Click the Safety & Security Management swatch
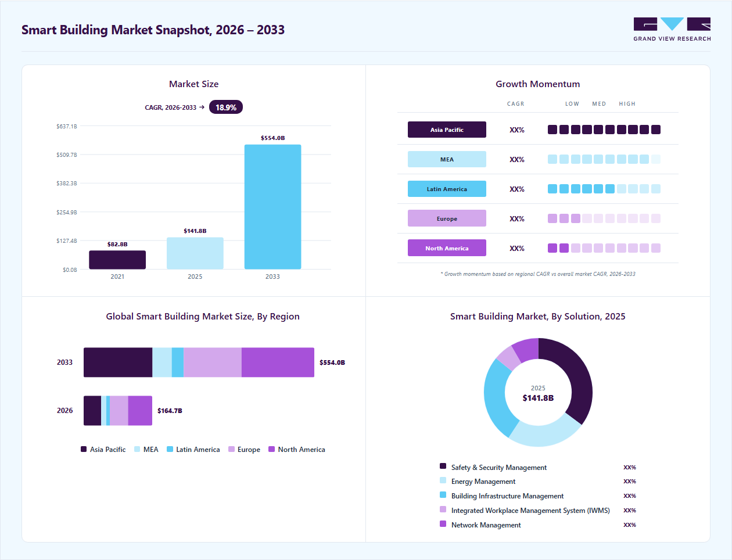The width and height of the screenshot is (732, 560). click(x=443, y=466)
